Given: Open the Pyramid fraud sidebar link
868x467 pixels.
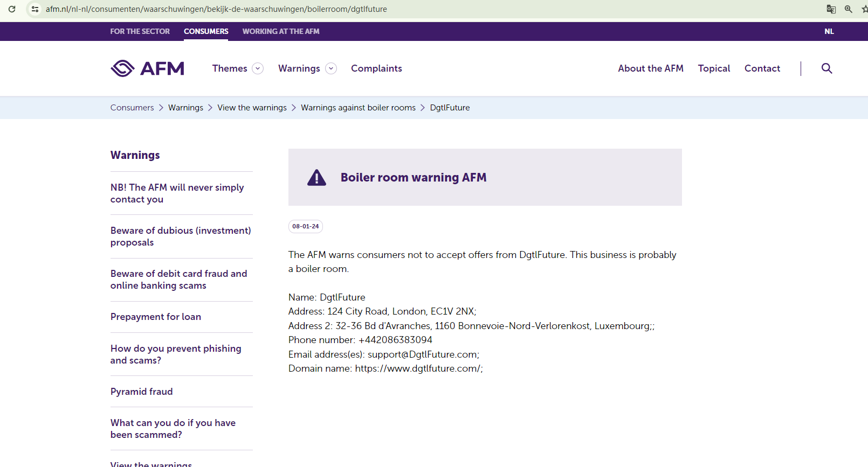Looking at the screenshot, I should coord(141,392).
